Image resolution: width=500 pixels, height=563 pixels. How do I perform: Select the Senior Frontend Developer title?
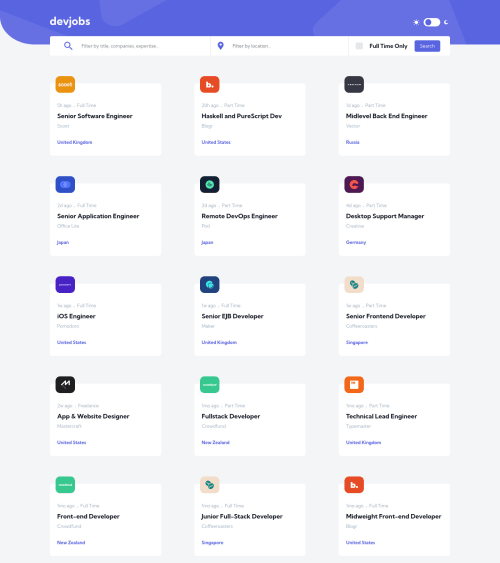[385, 316]
